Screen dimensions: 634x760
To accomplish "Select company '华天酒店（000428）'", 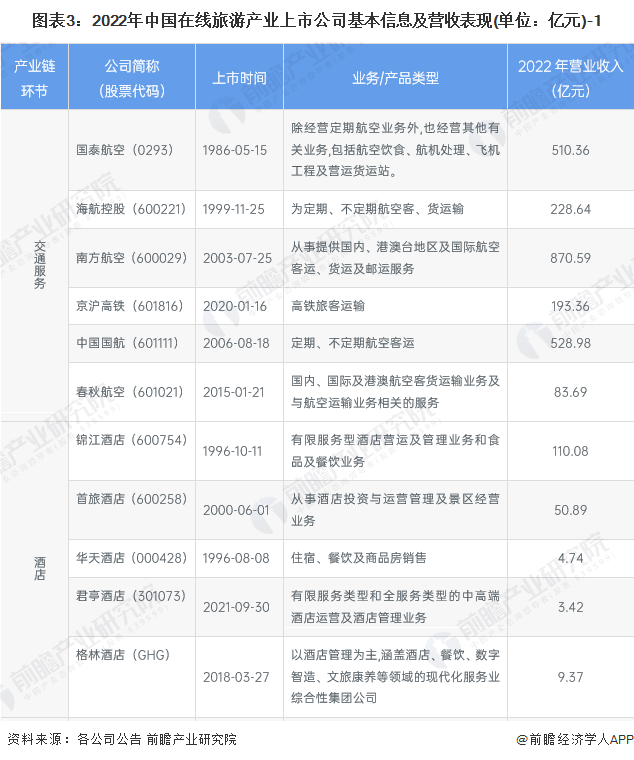I will click(131, 558).
